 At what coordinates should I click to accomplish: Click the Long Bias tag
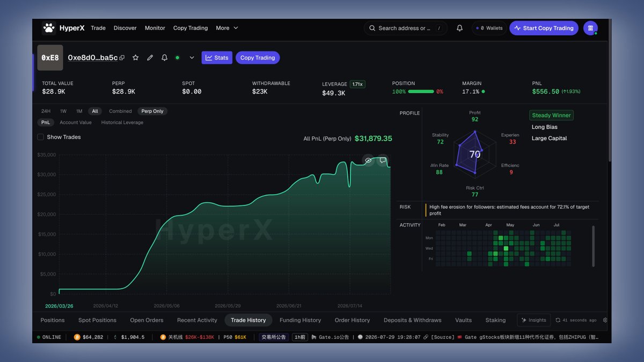pos(545,127)
